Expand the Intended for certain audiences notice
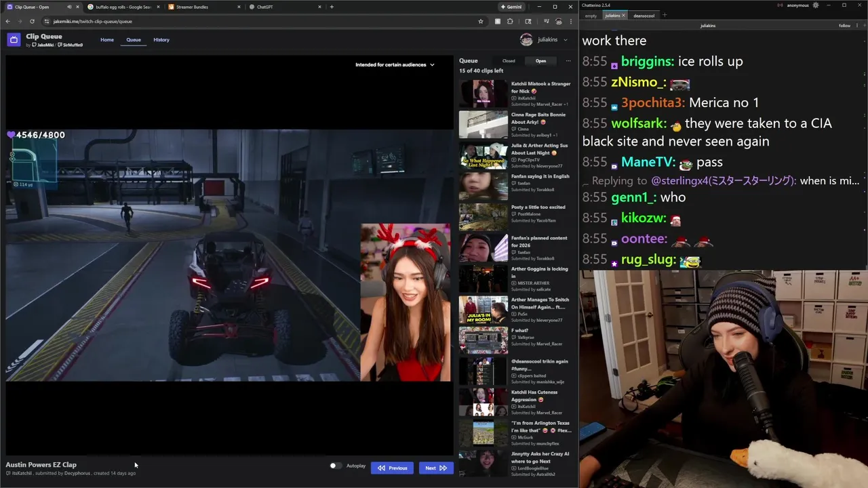 (395, 64)
